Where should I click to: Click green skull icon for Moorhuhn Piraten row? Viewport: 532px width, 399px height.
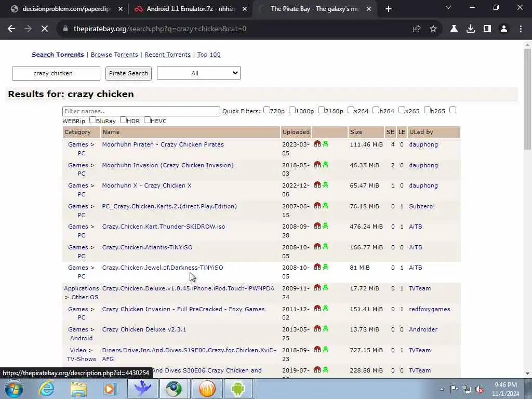[326, 143]
